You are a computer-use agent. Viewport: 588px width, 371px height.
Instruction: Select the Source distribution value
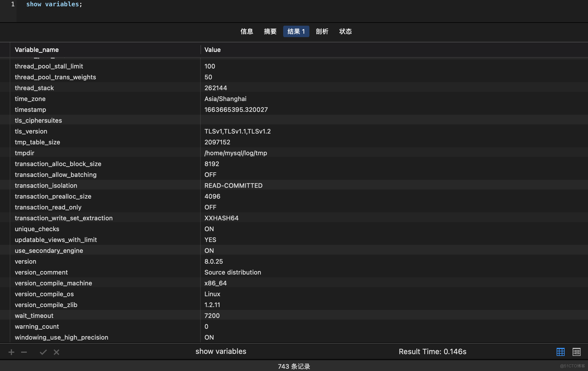233,272
